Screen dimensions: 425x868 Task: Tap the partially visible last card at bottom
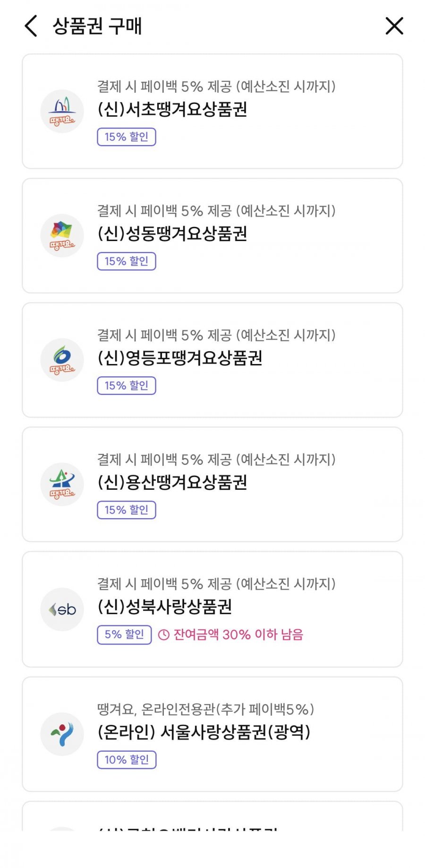[x=212, y=816]
